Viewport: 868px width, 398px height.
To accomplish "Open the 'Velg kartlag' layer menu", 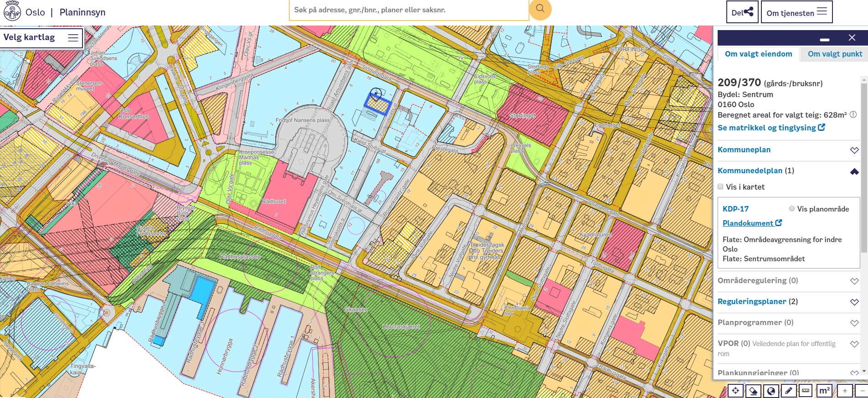I will (41, 38).
